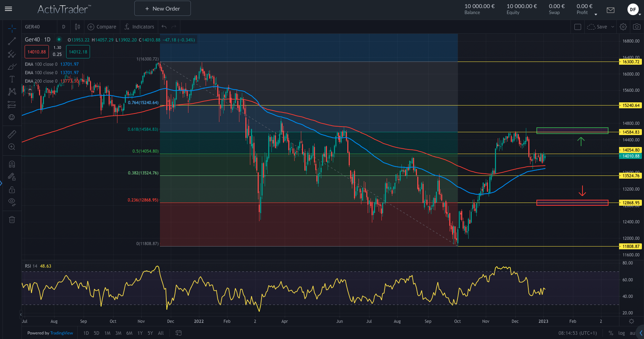Image resolution: width=644 pixels, height=339 pixels.
Task: Hide all drawings with the eye icon
Action: click(x=12, y=202)
